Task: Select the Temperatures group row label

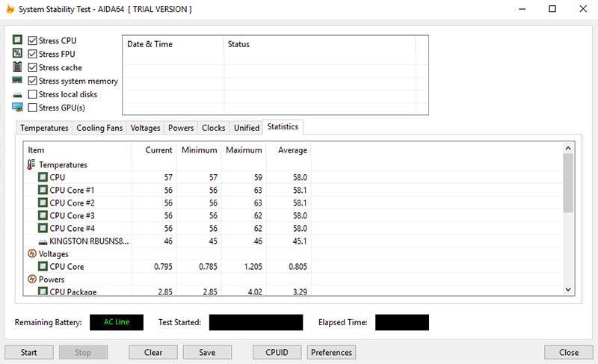Action: (63, 164)
